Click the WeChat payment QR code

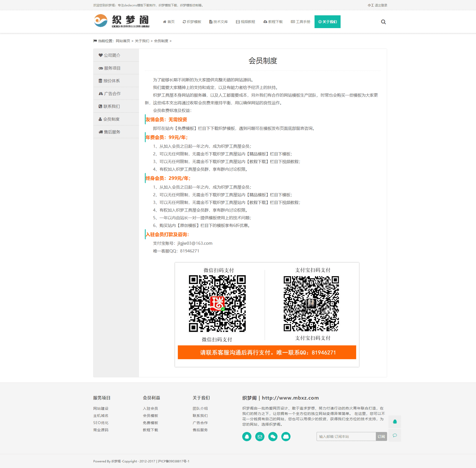point(217,303)
